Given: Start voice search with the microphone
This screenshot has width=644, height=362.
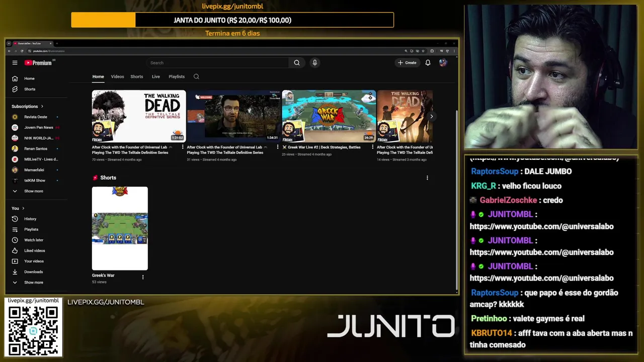Looking at the screenshot, I should (315, 63).
